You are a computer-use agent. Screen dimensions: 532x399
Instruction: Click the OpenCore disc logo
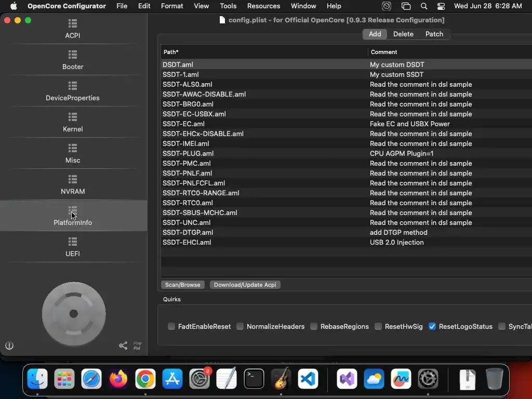[74, 313]
